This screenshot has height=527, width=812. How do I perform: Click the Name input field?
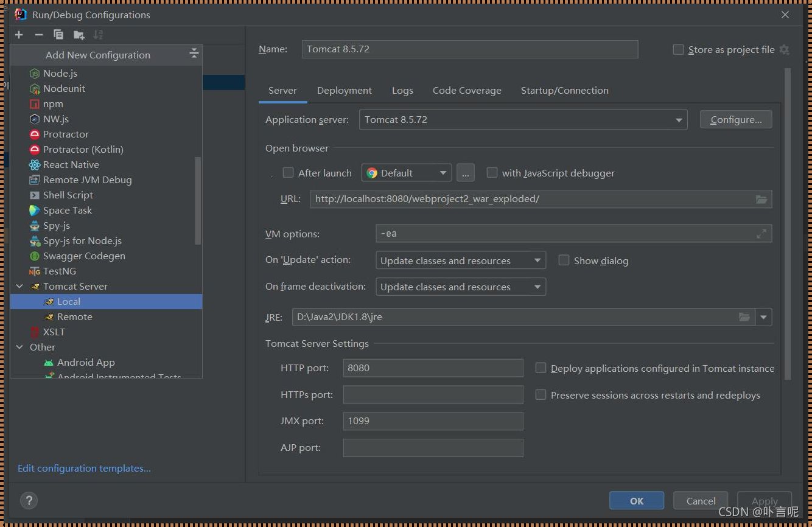tap(470, 49)
